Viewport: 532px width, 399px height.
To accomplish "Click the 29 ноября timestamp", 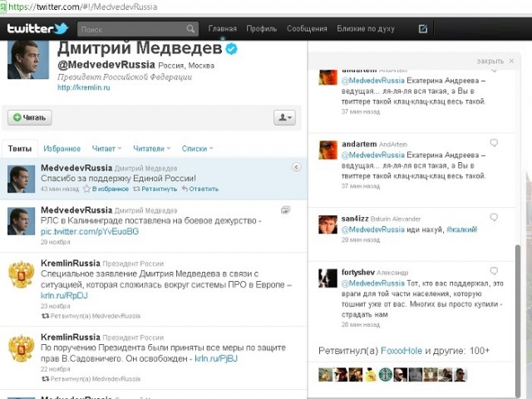I will click(56, 242).
